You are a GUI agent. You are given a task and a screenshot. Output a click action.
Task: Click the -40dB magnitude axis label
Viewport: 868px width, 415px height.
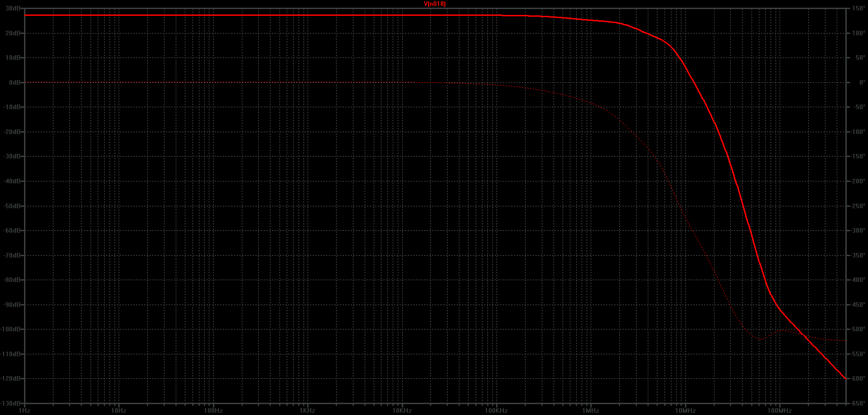12,181
